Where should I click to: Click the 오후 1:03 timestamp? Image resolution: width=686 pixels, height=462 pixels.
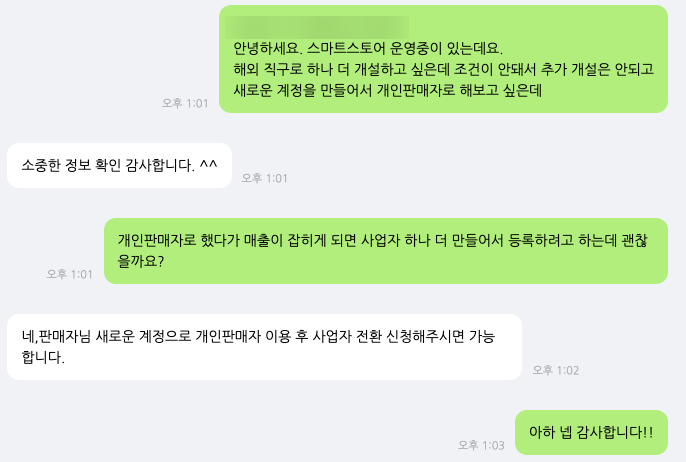[x=481, y=445]
